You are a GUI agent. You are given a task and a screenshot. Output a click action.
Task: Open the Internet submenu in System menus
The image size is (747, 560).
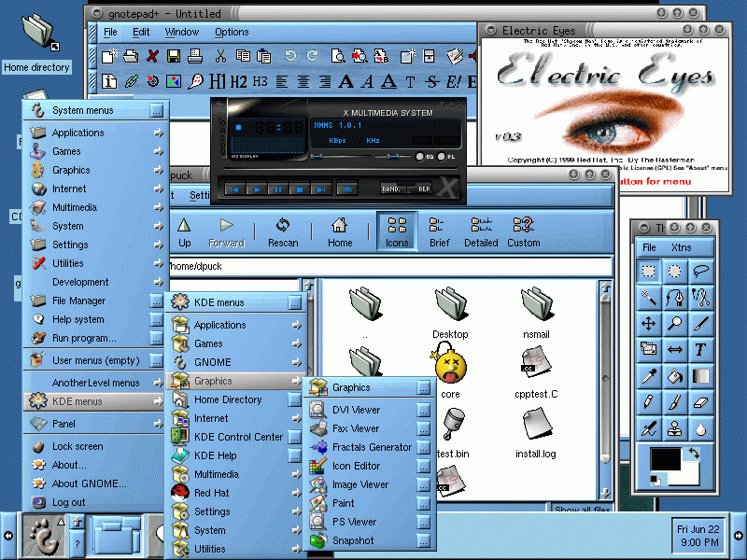(x=95, y=189)
